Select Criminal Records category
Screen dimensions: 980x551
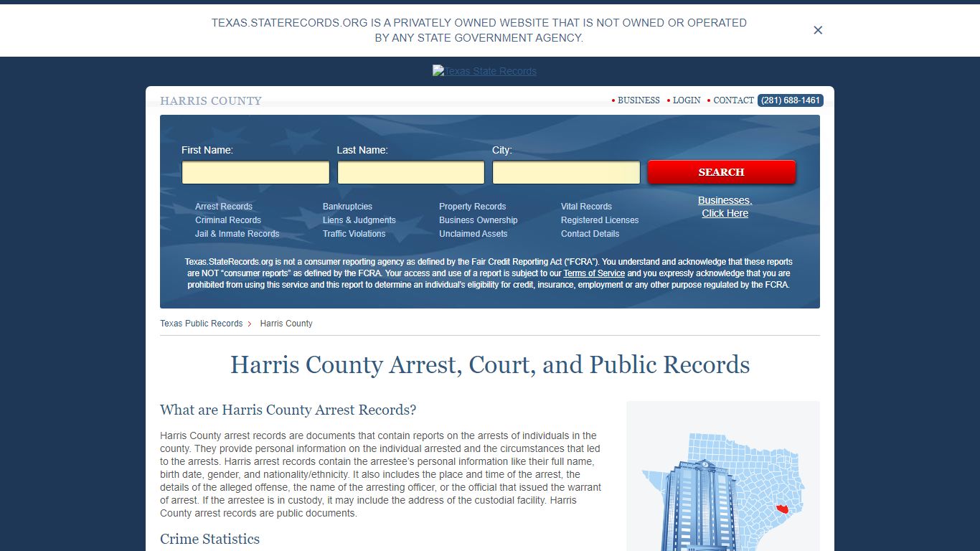(228, 220)
